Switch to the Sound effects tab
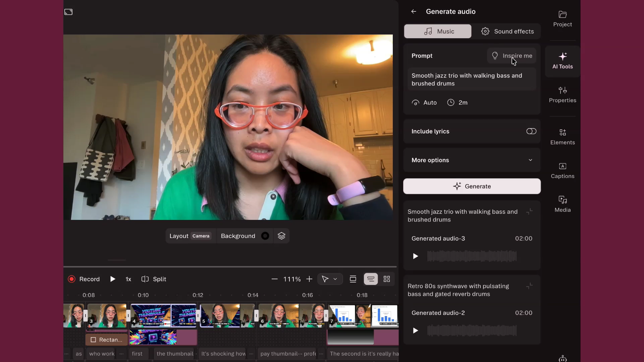 coord(507,32)
